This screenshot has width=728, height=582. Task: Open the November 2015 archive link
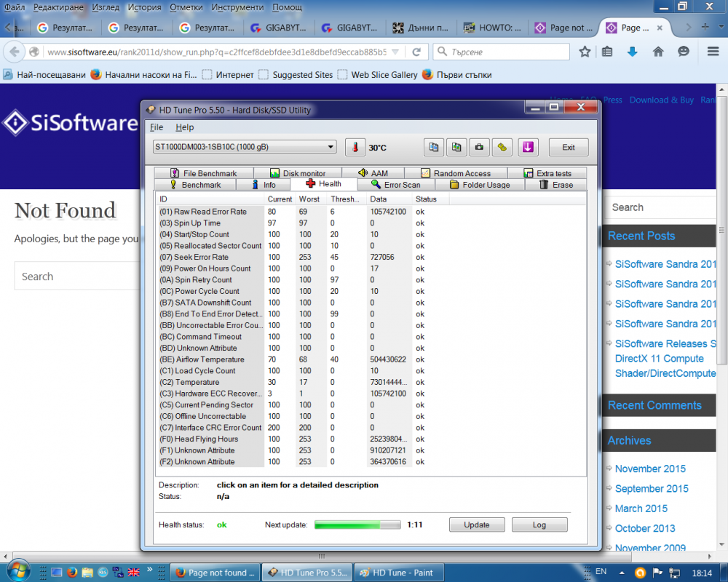pyautogui.click(x=650, y=469)
